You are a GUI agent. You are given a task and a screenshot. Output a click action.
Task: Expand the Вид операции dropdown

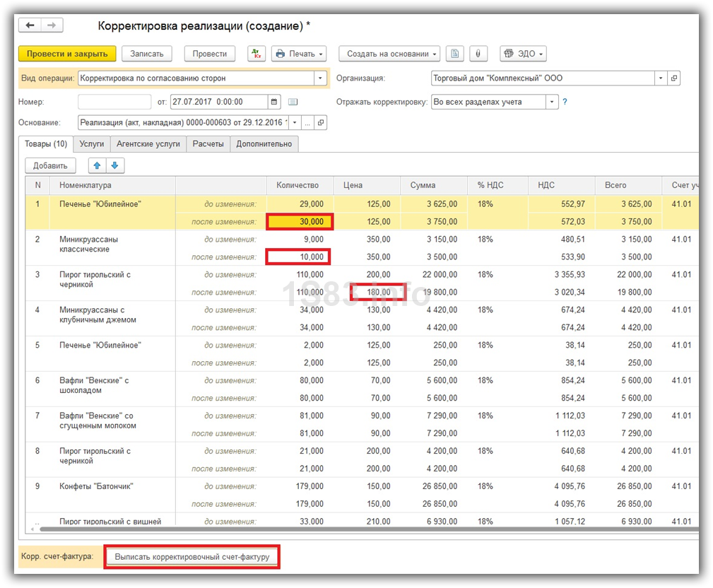coord(321,78)
